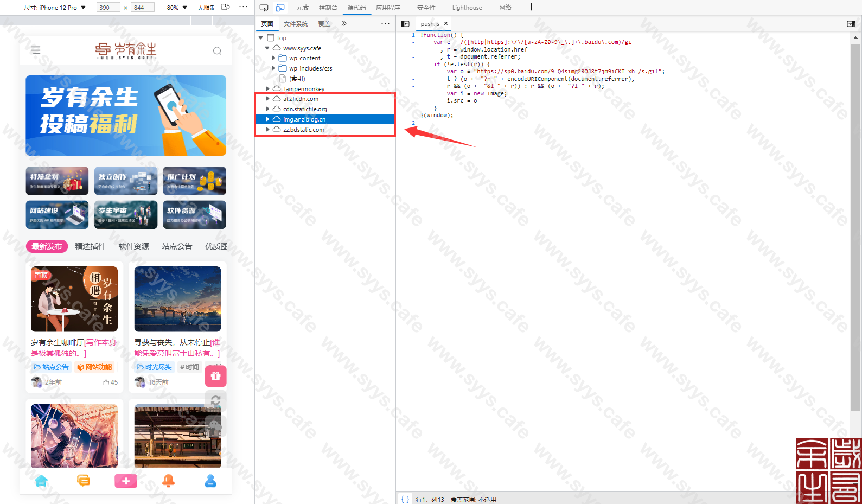Open device toolbar more options menu

point(243,7)
